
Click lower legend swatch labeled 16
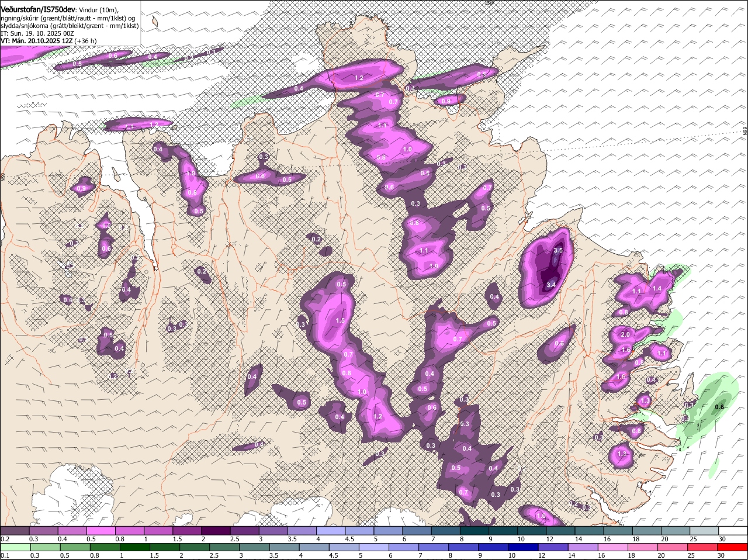pyautogui.click(x=614, y=548)
